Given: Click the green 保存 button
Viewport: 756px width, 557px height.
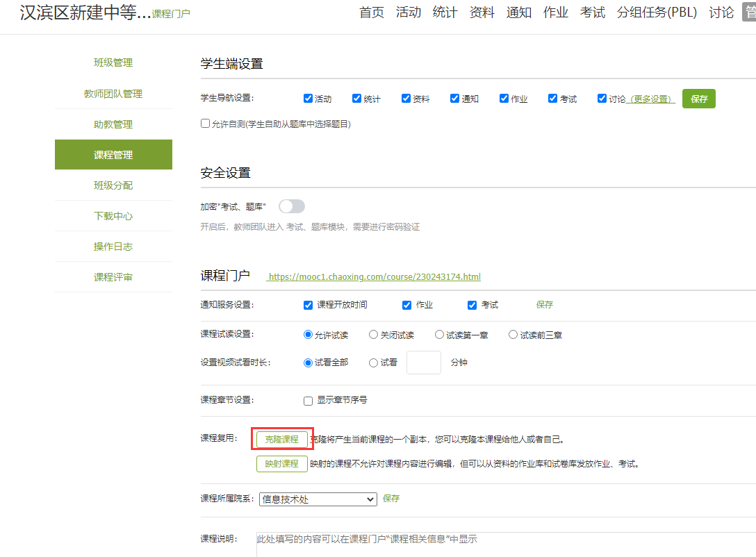Looking at the screenshot, I should click(x=698, y=99).
